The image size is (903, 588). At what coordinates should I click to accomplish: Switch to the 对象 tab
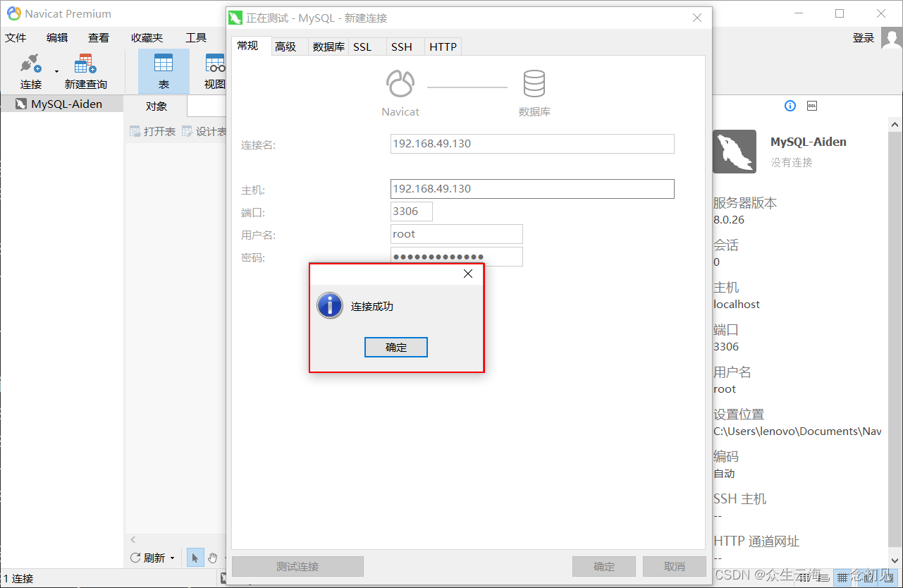click(156, 106)
